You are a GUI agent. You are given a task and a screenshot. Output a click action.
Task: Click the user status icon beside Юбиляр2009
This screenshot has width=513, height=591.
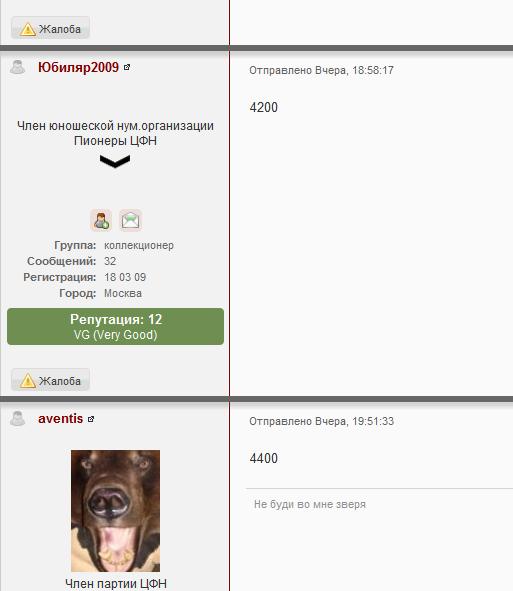(x=17, y=67)
